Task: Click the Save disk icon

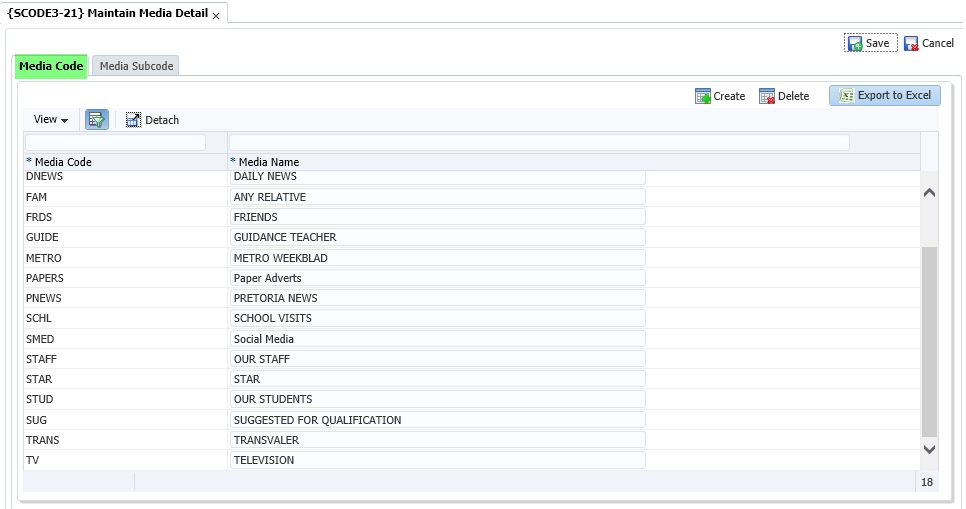Action: click(x=855, y=43)
